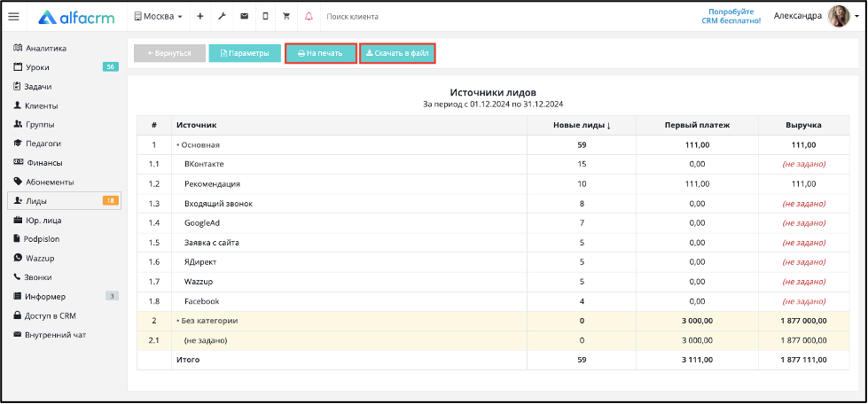Click the red notification bell icon
This screenshot has width=868, height=404.
(309, 17)
